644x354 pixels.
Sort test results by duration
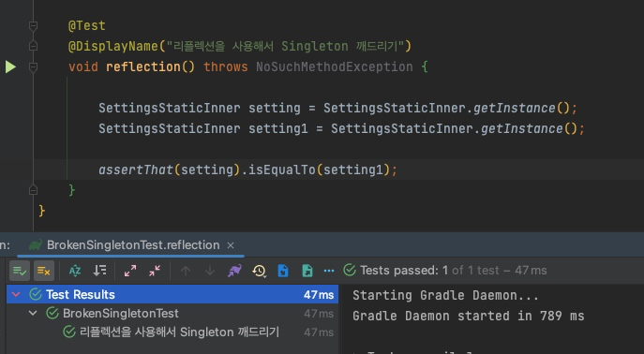[x=99, y=271]
